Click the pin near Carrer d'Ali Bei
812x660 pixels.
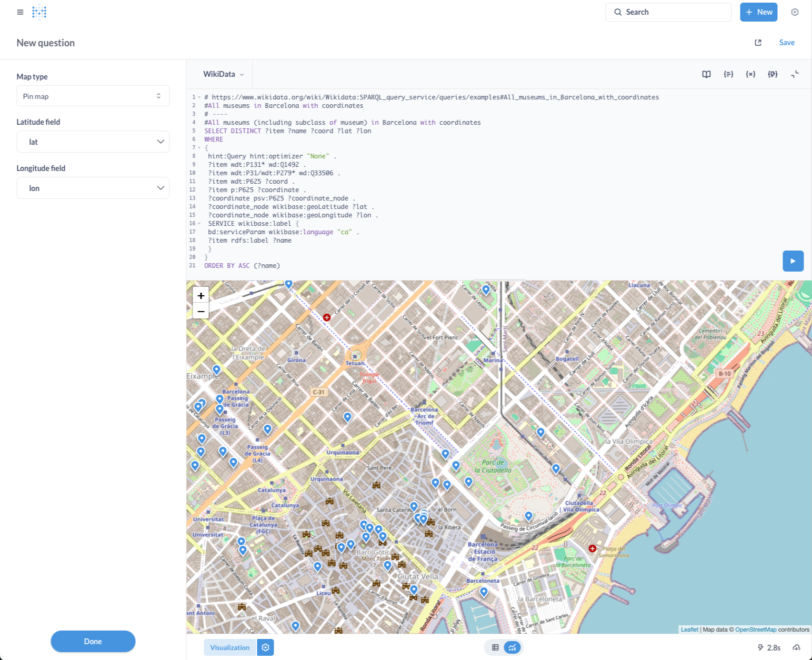coord(347,418)
